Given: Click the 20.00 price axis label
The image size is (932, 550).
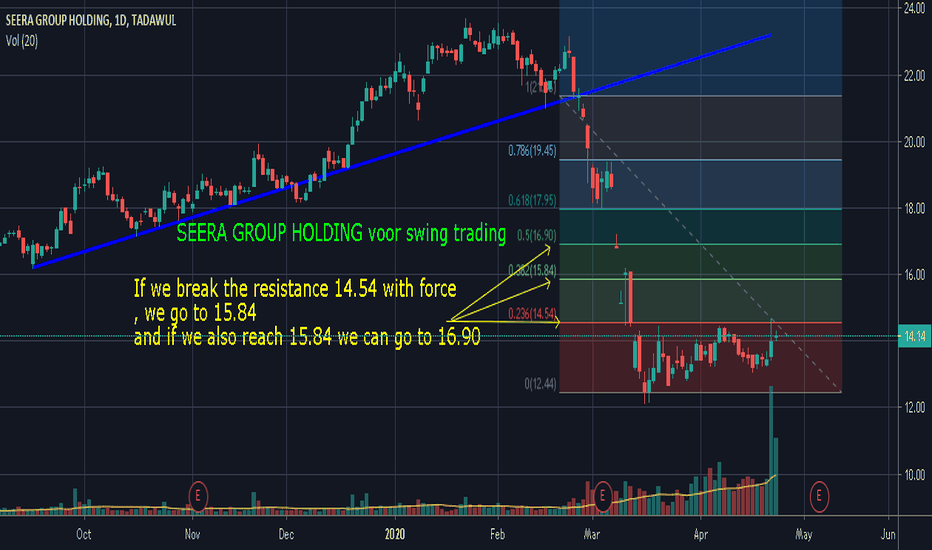Looking at the screenshot, I should click(x=914, y=142).
